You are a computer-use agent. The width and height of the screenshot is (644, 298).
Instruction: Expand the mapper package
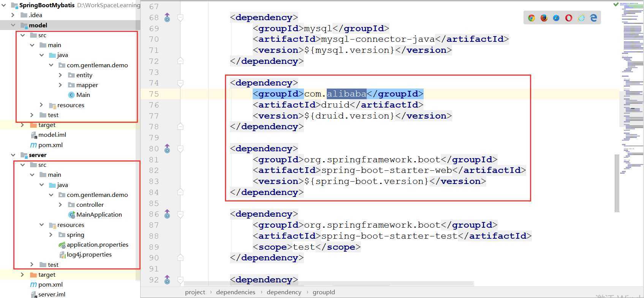pyautogui.click(x=60, y=85)
